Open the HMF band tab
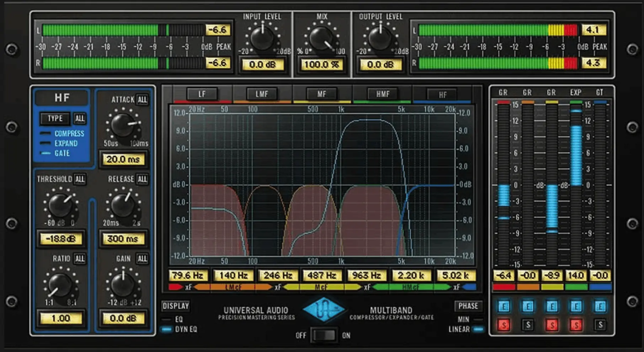This screenshot has width=644, height=352. coord(382,94)
